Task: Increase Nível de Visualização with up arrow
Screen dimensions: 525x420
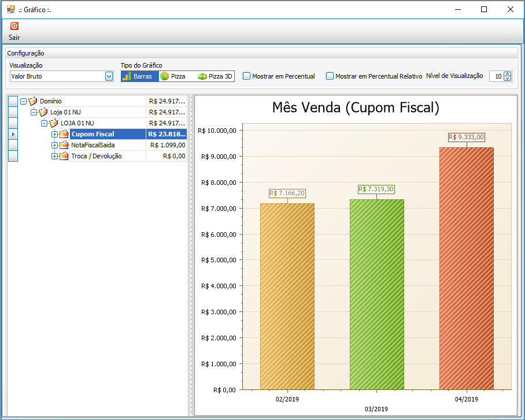Action: [508, 74]
